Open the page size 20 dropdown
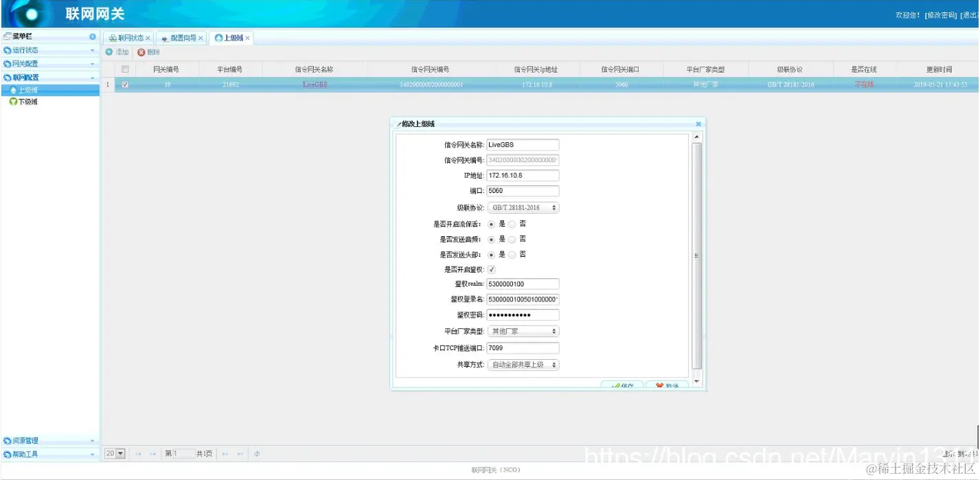Screen dimensions: 980x480 (x=114, y=453)
